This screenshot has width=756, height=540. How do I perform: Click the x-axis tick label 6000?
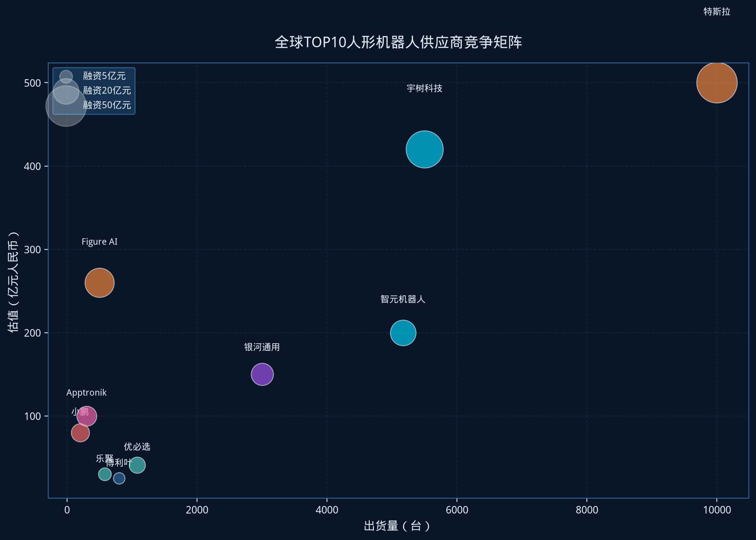[x=457, y=510]
